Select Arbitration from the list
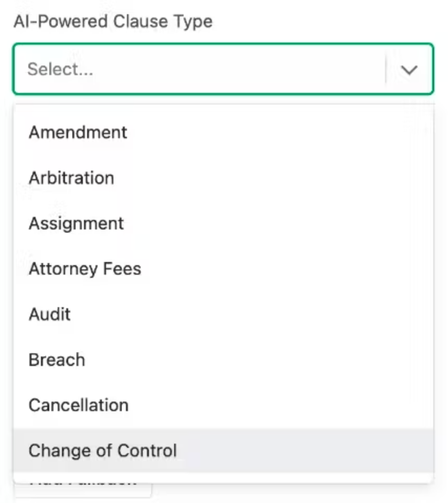The width and height of the screenshot is (448, 503). click(x=223, y=177)
